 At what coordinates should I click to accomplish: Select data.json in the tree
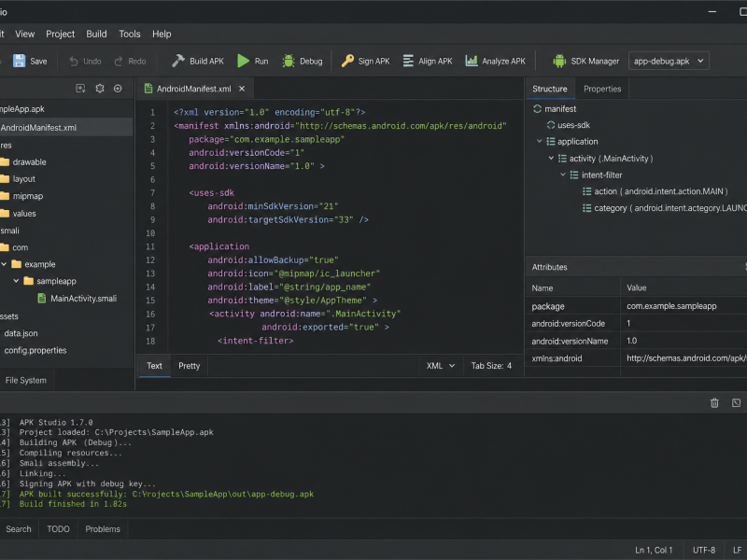pos(21,333)
